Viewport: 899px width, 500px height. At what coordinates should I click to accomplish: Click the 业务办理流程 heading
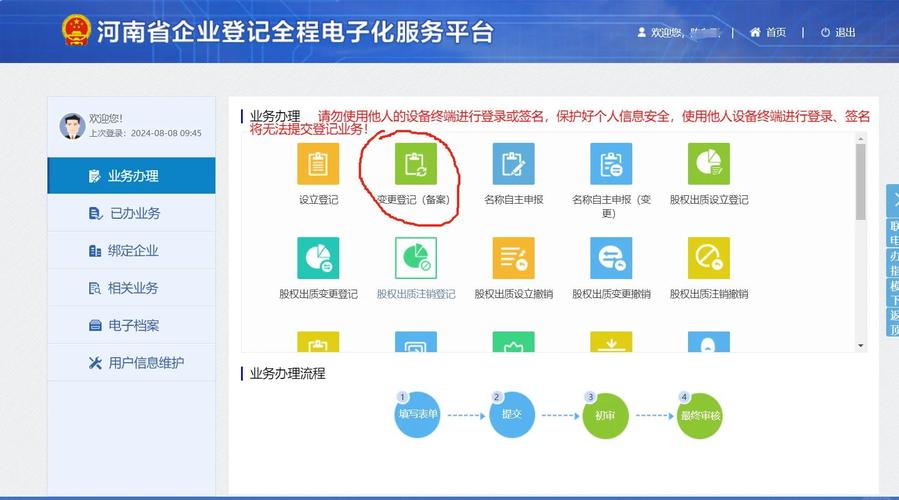[287, 374]
